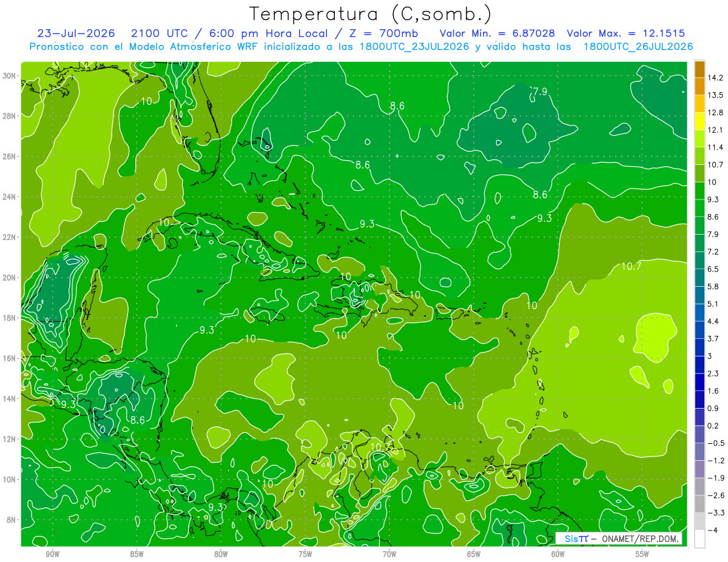Click the "26N" latitude axis label
This screenshot has height=562, width=728.
click(10, 156)
